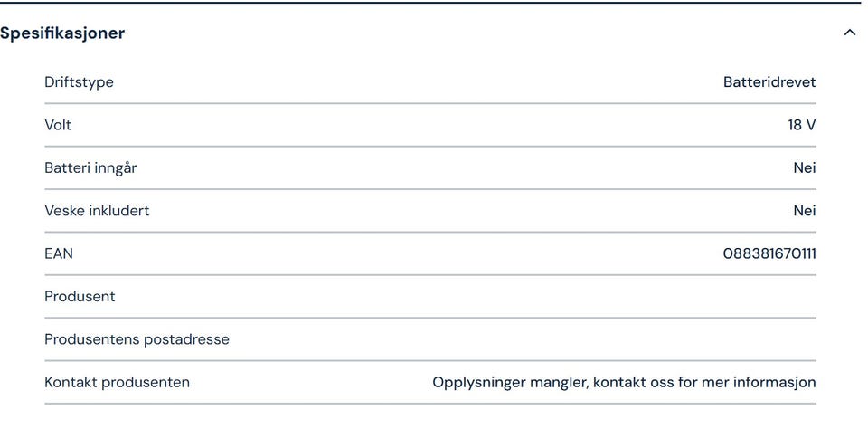Select the Batteridrevet value text

click(x=769, y=82)
